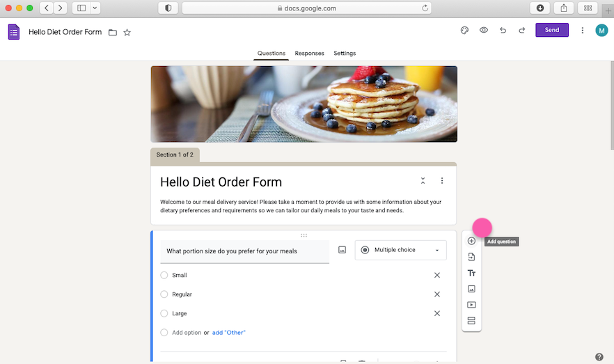Click the redo arrow icon
This screenshot has height=364, width=614.
coord(521,30)
